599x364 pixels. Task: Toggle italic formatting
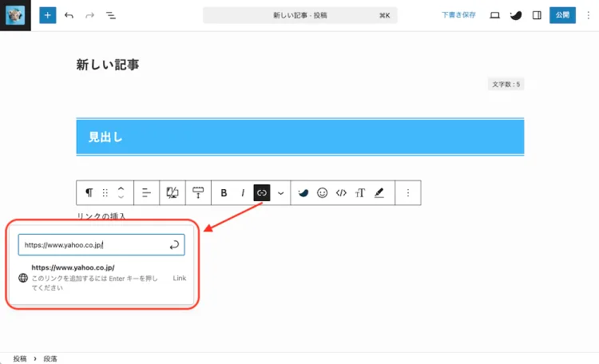tap(243, 193)
